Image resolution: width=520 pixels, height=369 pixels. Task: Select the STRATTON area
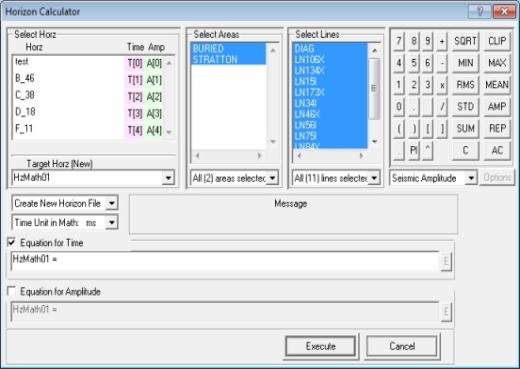tap(228, 60)
